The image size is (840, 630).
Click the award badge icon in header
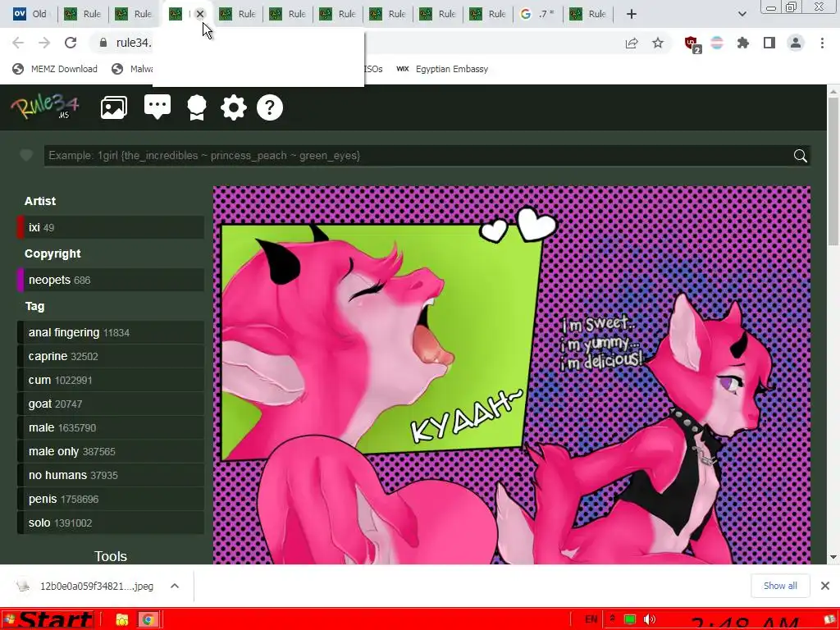[197, 107]
